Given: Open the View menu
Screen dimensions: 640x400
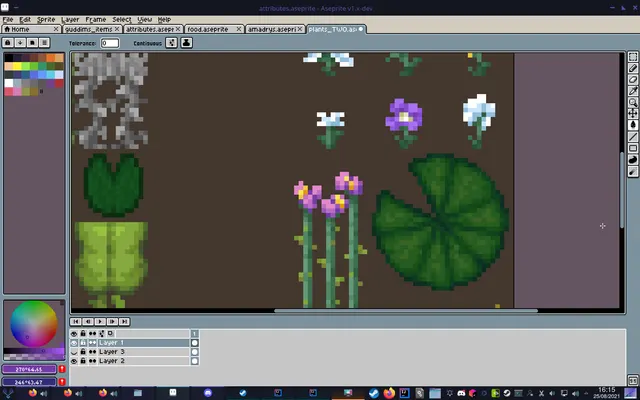Looking at the screenshot, I should pos(144,20).
